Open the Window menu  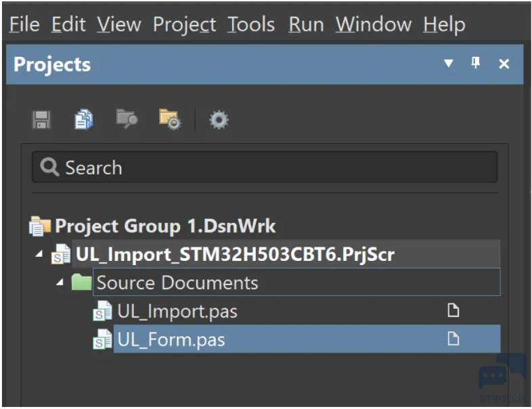click(x=374, y=24)
